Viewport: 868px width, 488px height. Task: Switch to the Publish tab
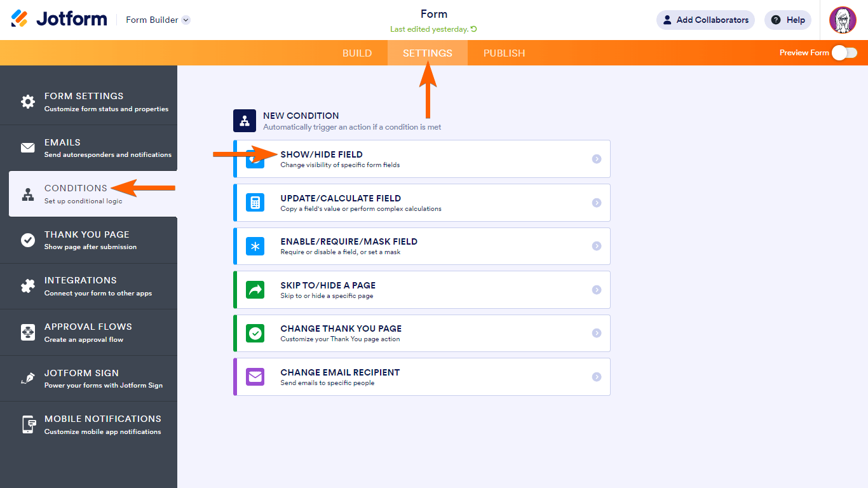[x=504, y=53]
